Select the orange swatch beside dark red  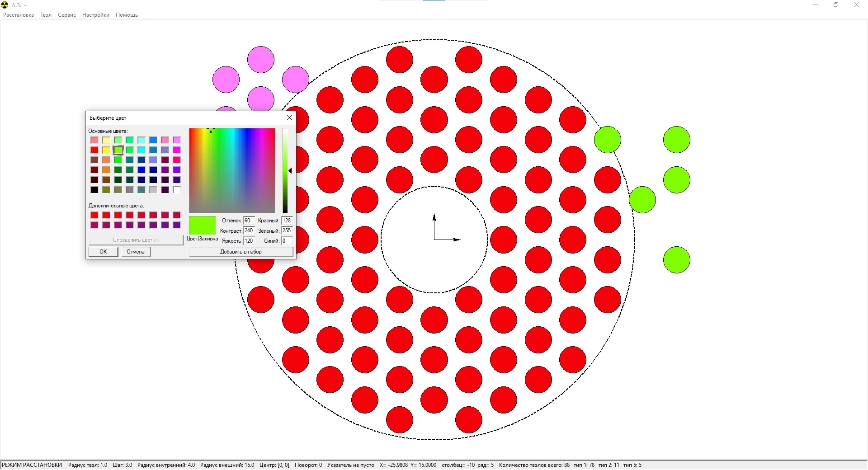106,170
